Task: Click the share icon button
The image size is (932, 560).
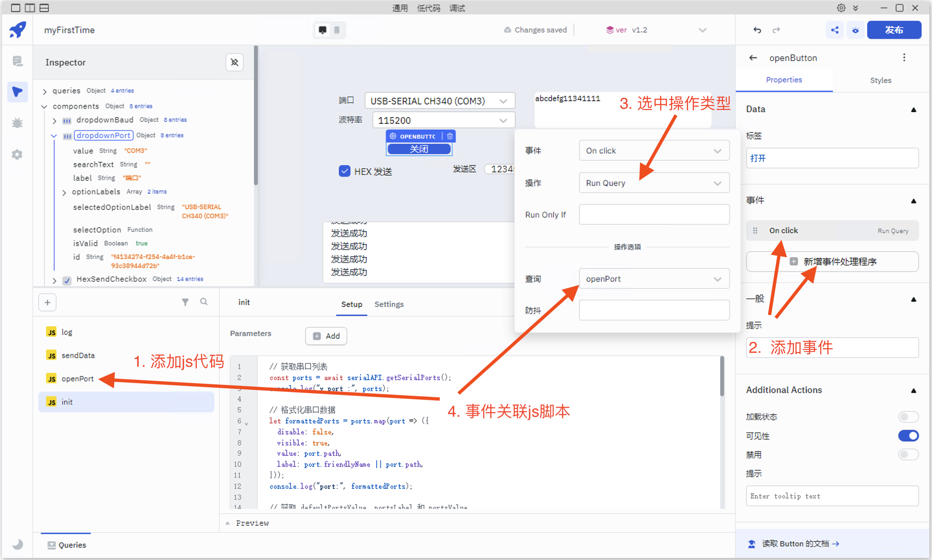Action: tap(835, 30)
